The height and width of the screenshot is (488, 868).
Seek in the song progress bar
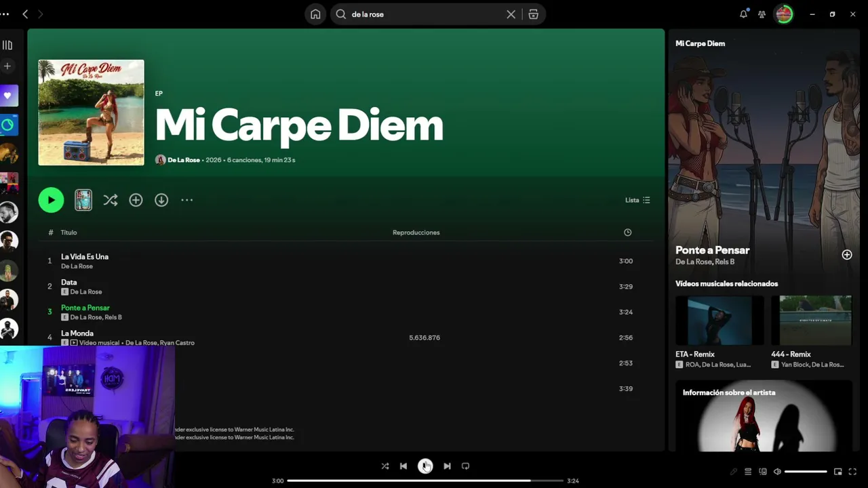tap(425, 481)
